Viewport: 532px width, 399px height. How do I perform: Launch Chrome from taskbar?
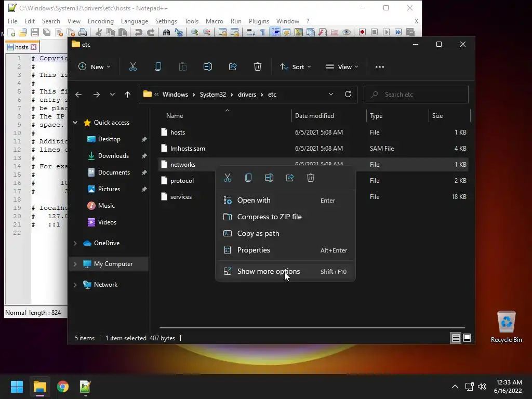click(63, 387)
